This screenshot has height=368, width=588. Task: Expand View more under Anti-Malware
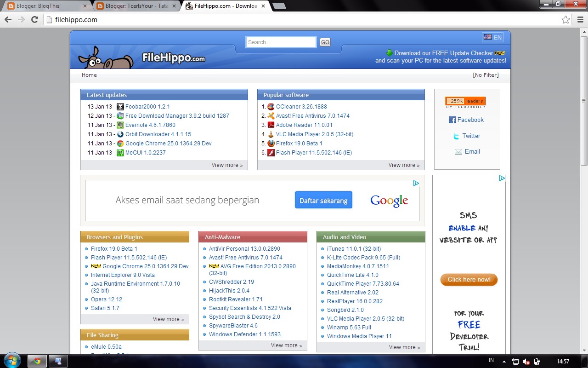pos(286,345)
